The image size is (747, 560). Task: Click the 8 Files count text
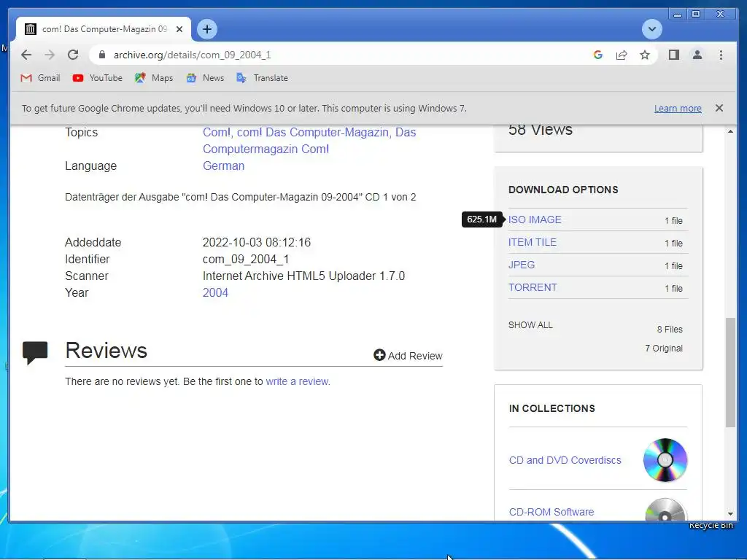[x=670, y=329]
